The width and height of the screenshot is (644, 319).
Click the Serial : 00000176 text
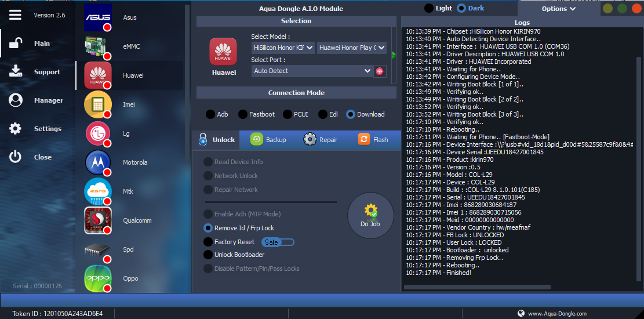coord(37,286)
